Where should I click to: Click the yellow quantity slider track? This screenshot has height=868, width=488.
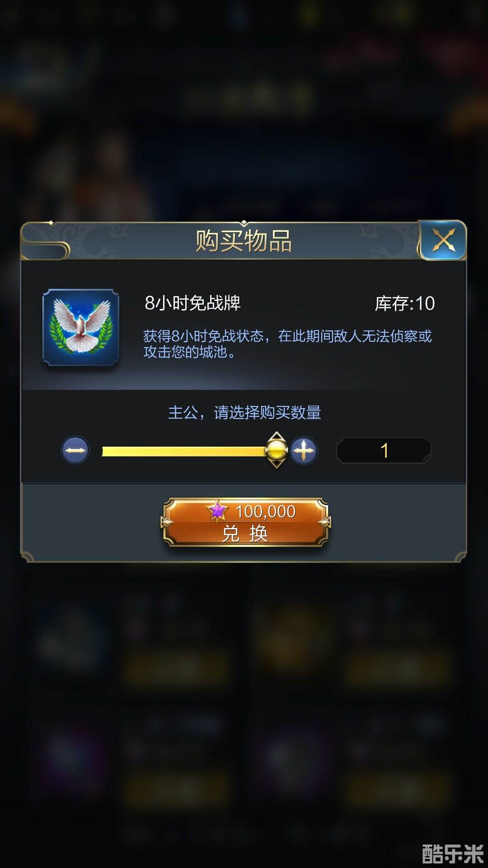[184, 451]
